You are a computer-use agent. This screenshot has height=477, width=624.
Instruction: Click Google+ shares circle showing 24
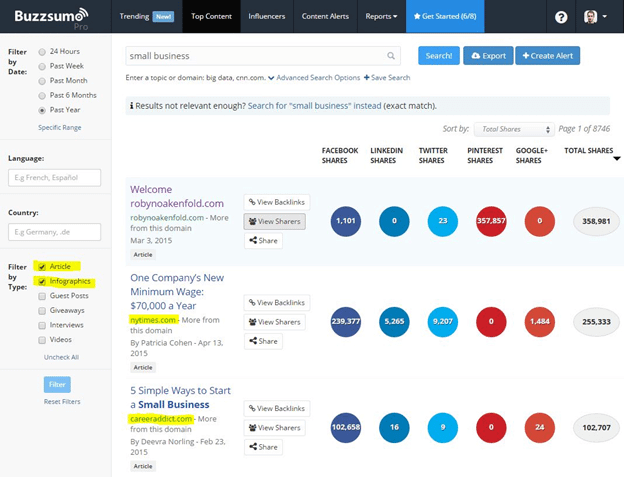[540, 428]
